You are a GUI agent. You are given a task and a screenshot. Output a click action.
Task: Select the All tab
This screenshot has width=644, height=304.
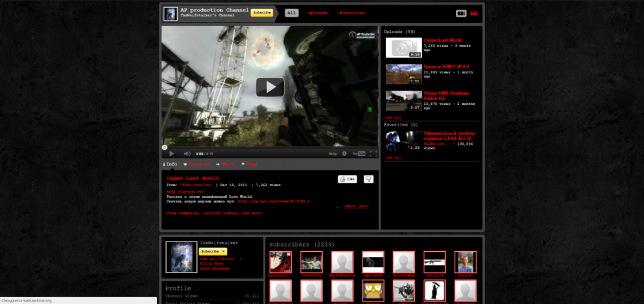pyautogui.click(x=292, y=13)
